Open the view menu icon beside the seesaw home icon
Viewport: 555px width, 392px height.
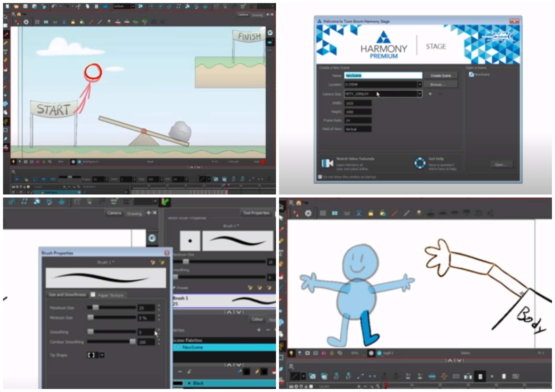click(13, 14)
